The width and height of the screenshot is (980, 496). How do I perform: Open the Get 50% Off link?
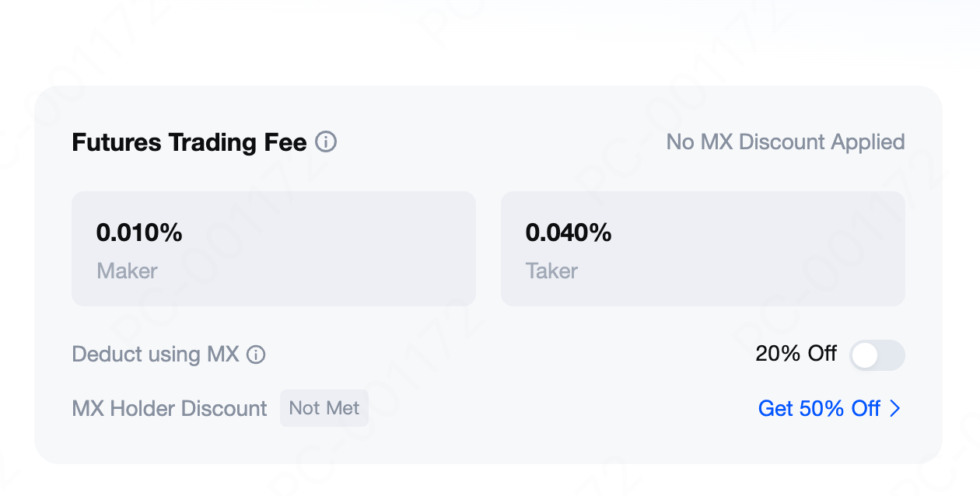(x=819, y=408)
